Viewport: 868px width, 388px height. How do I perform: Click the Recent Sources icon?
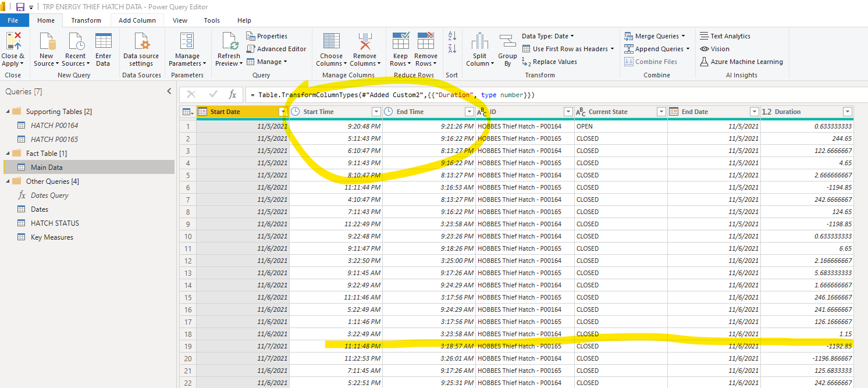point(76,42)
